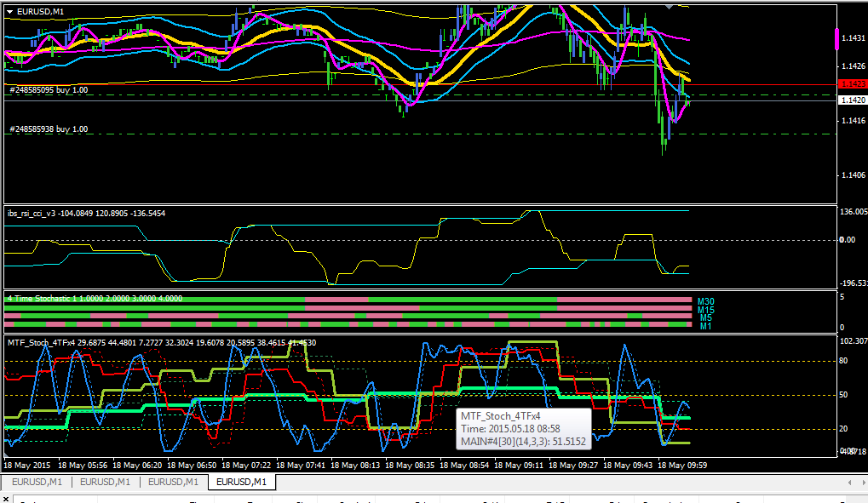Open the third EURUSD,M1 chart tab
This screenshot has width=868, height=503.
[173, 482]
